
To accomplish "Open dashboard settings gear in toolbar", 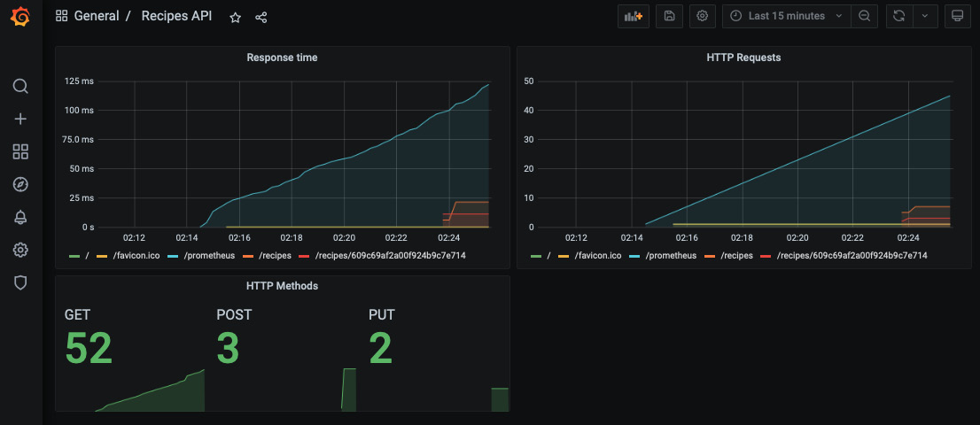I will point(703,16).
